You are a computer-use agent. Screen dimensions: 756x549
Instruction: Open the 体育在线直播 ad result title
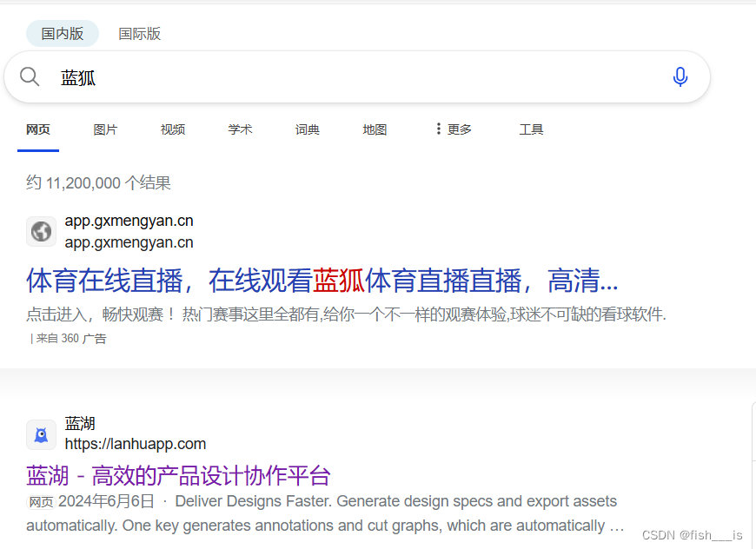click(322, 281)
